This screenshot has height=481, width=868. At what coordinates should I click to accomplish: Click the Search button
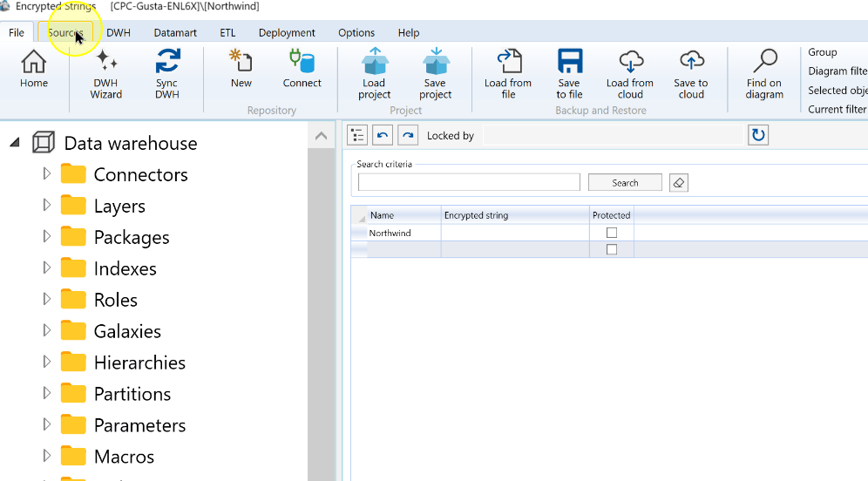pyautogui.click(x=625, y=183)
